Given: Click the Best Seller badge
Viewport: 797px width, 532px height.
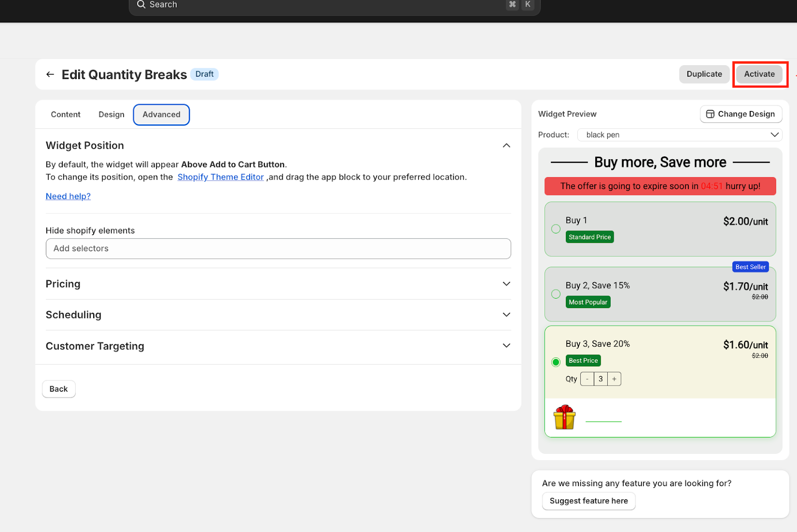Looking at the screenshot, I should click(750, 267).
